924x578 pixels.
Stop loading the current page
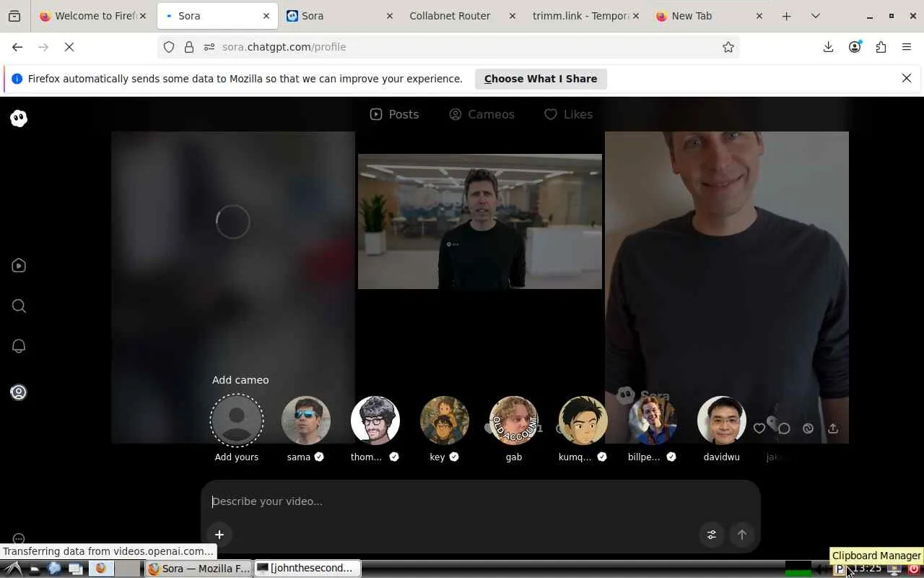[69, 47]
